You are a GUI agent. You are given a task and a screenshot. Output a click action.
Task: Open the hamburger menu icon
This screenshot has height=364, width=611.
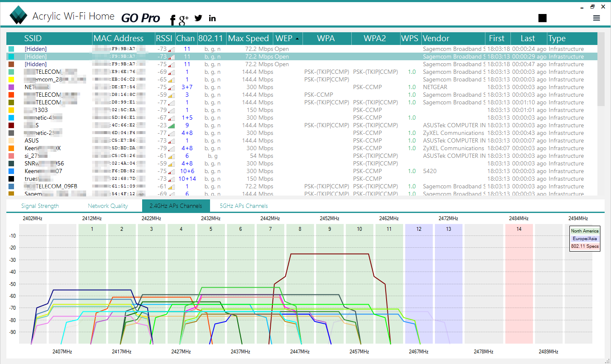[x=597, y=18]
